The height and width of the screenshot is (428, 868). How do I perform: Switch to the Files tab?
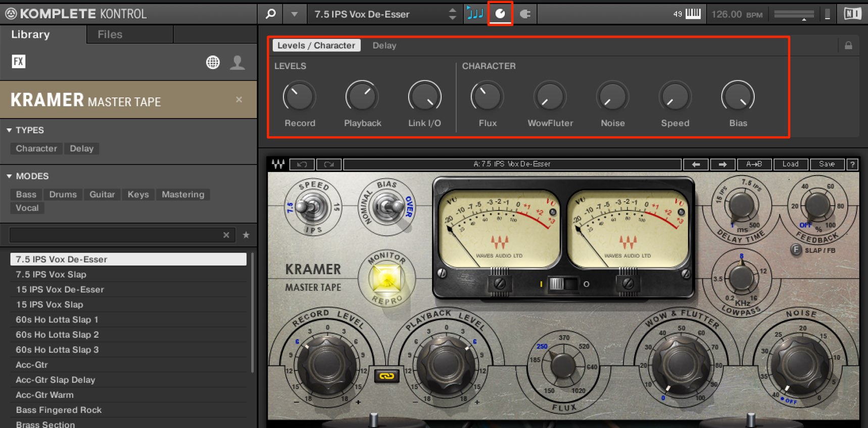point(110,34)
